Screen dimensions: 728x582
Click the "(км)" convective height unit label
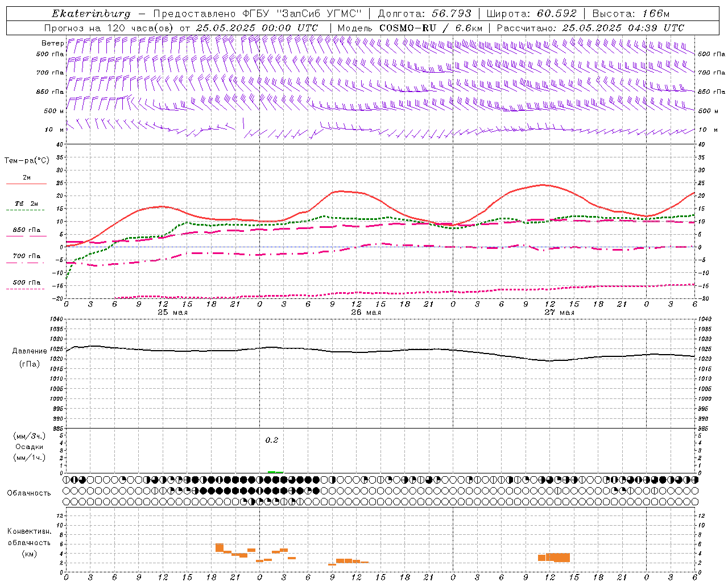(29, 554)
